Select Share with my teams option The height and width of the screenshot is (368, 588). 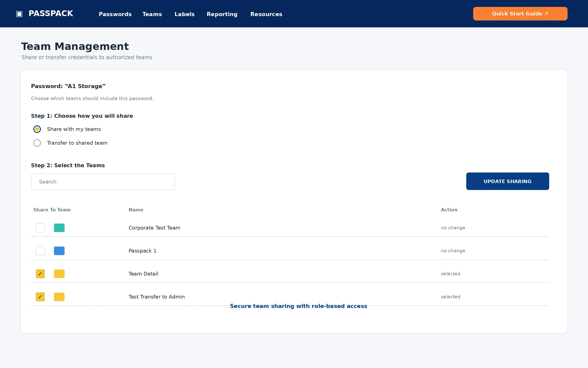[x=37, y=129]
